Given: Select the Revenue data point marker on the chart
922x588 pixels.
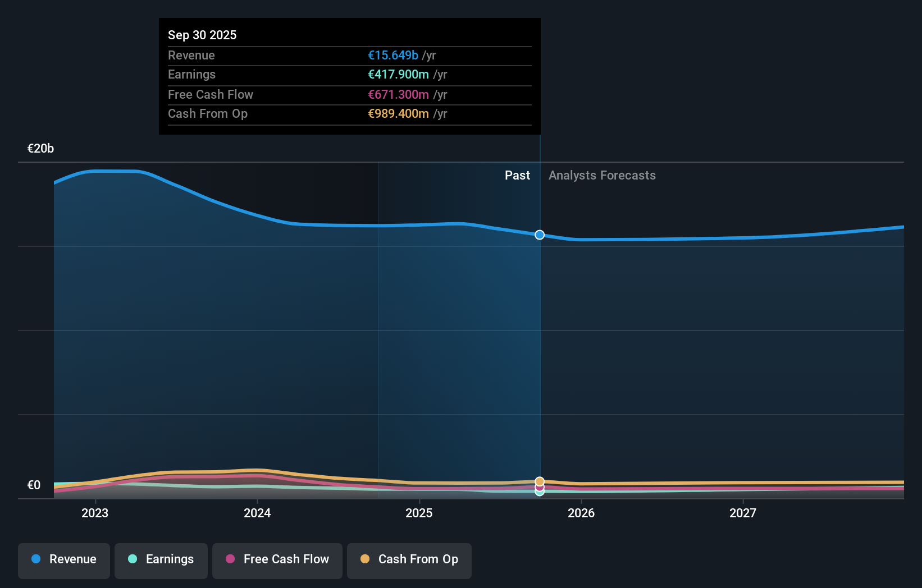Looking at the screenshot, I should 539,235.
